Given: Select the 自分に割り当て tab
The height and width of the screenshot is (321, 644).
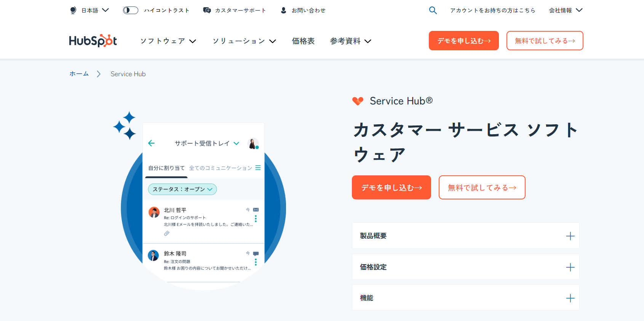Looking at the screenshot, I should (166, 168).
